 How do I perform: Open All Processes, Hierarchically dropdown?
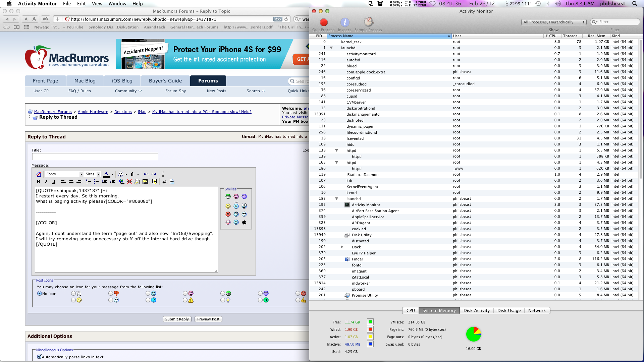tap(553, 22)
